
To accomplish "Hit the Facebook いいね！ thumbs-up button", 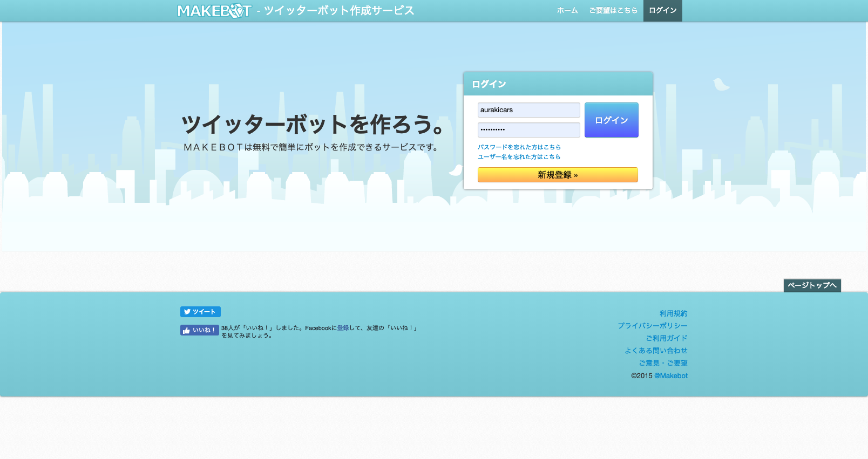I will 199,330.
